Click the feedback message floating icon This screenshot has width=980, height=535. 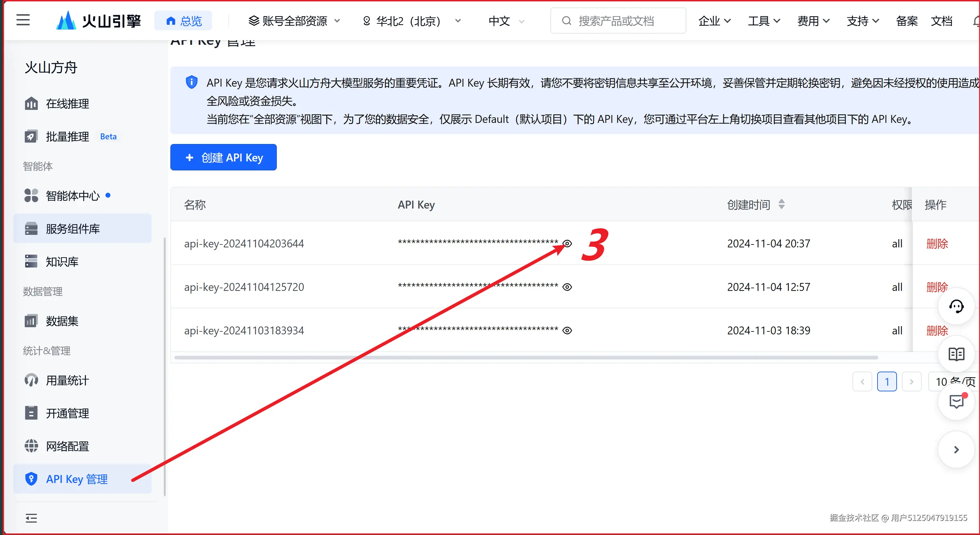coord(956,402)
